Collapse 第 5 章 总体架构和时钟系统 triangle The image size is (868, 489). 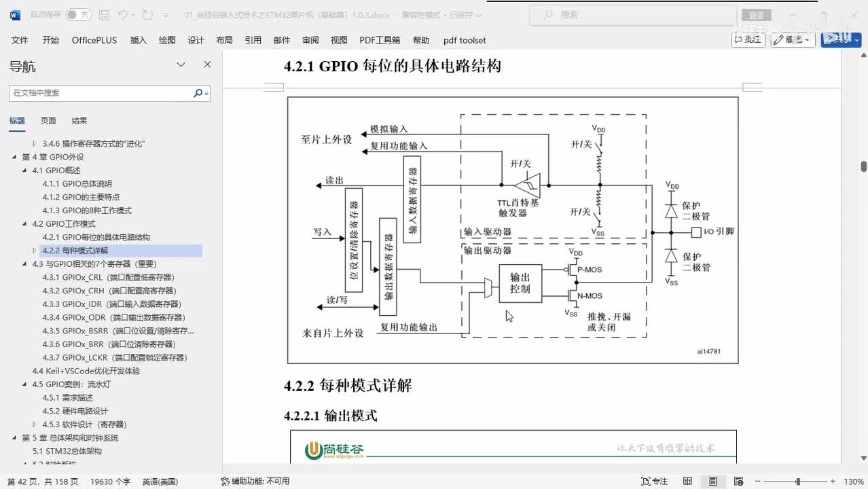(14, 438)
